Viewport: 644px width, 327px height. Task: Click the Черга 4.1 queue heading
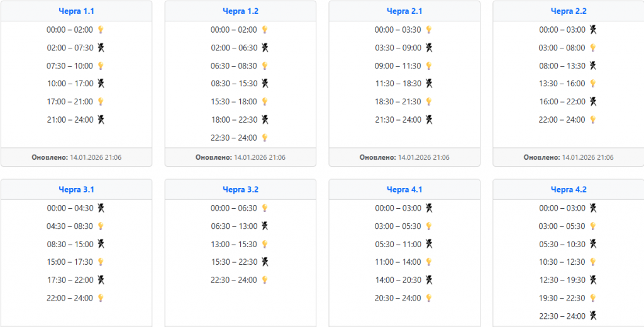pos(404,189)
